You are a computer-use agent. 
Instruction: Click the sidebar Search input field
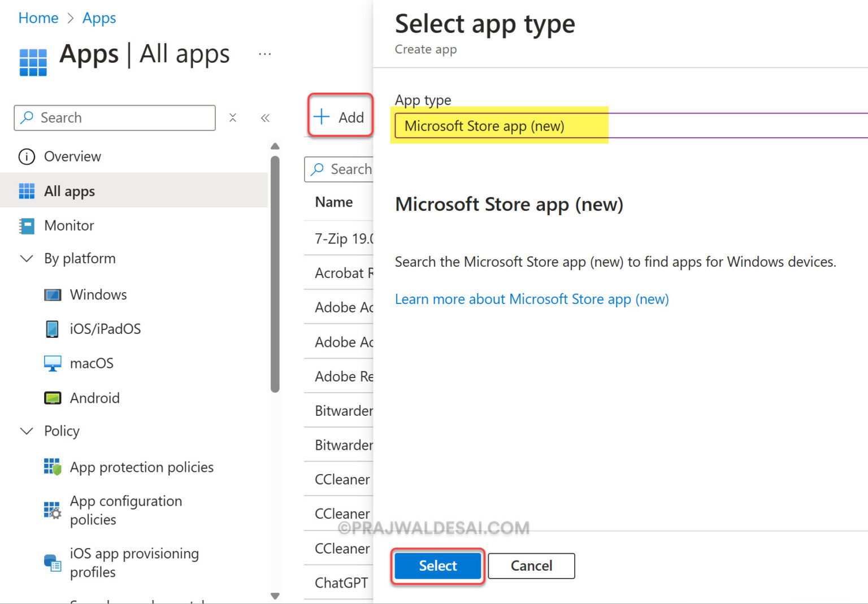click(x=115, y=118)
